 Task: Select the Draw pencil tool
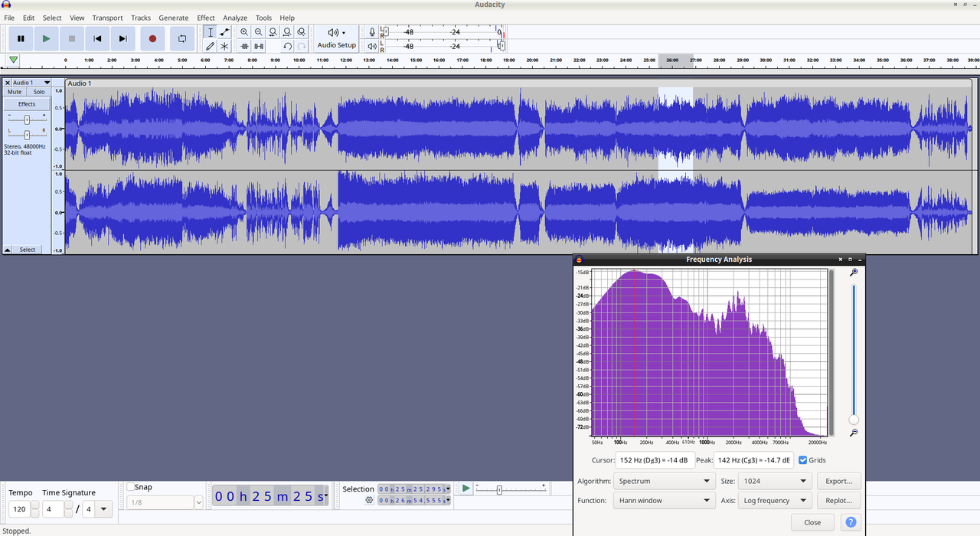tap(210, 46)
